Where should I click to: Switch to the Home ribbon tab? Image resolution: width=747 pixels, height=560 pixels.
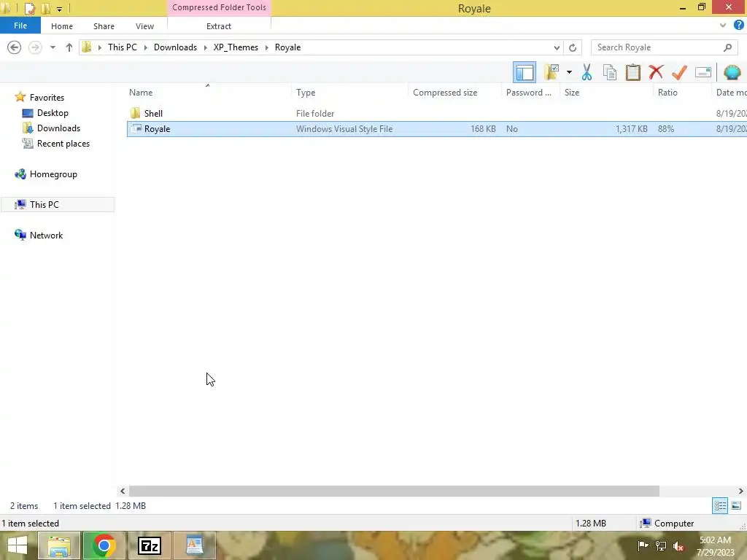tap(62, 26)
